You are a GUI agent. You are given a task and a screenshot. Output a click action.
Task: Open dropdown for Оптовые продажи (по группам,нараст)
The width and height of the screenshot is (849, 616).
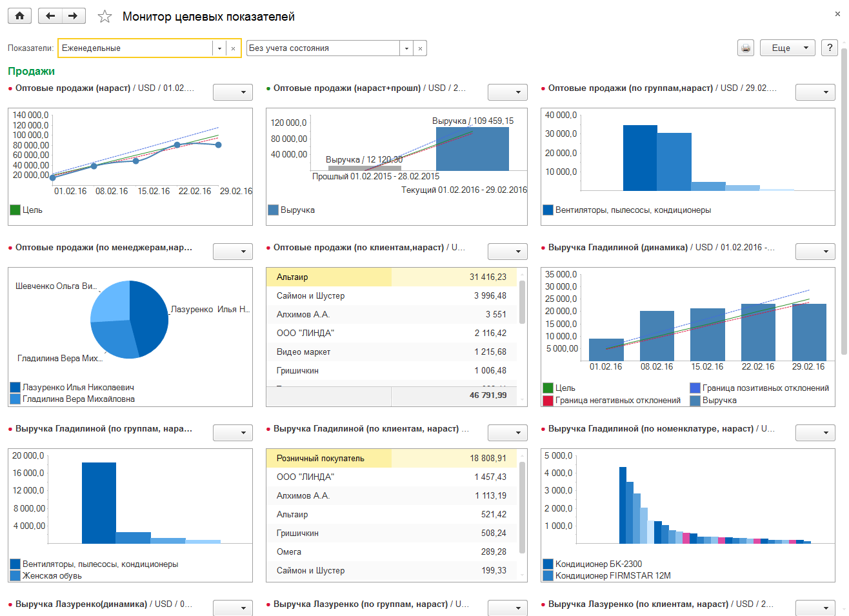815,92
